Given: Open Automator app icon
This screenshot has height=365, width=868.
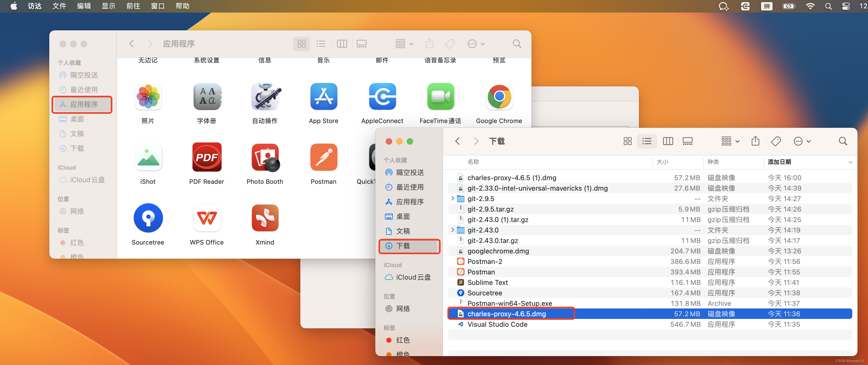Looking at the screenshot, I should point(265,97).
